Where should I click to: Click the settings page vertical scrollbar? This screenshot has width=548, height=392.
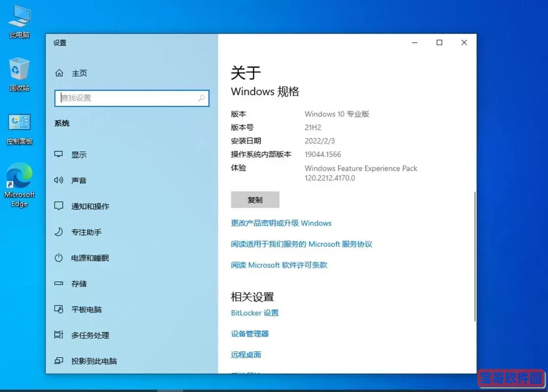(x=474, y=257)
